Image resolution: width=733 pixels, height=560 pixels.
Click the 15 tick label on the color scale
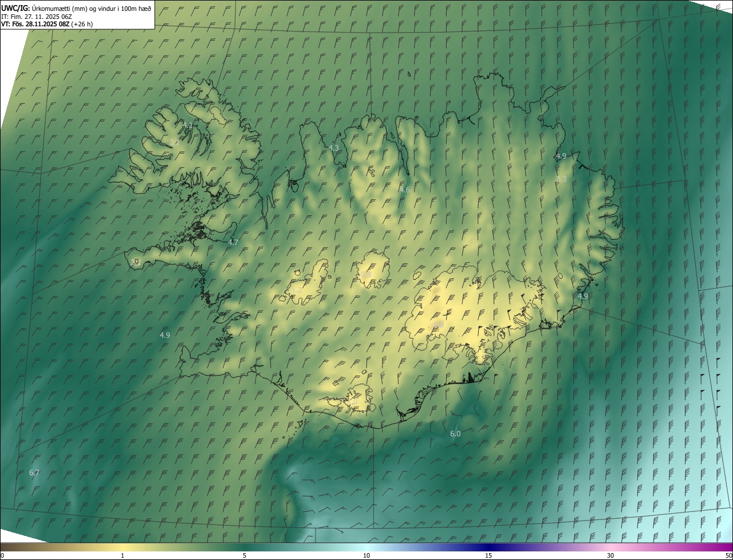(488, 555)
